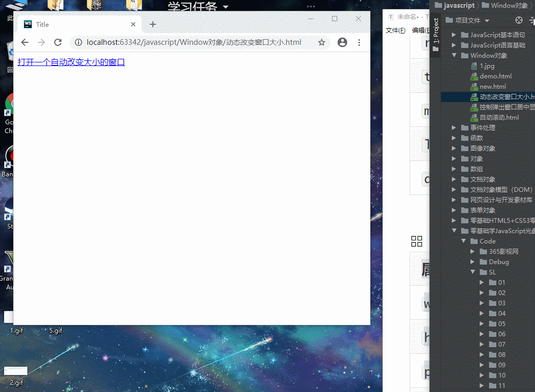Expand the 图像对象 folder

click(x=454, y=148)
